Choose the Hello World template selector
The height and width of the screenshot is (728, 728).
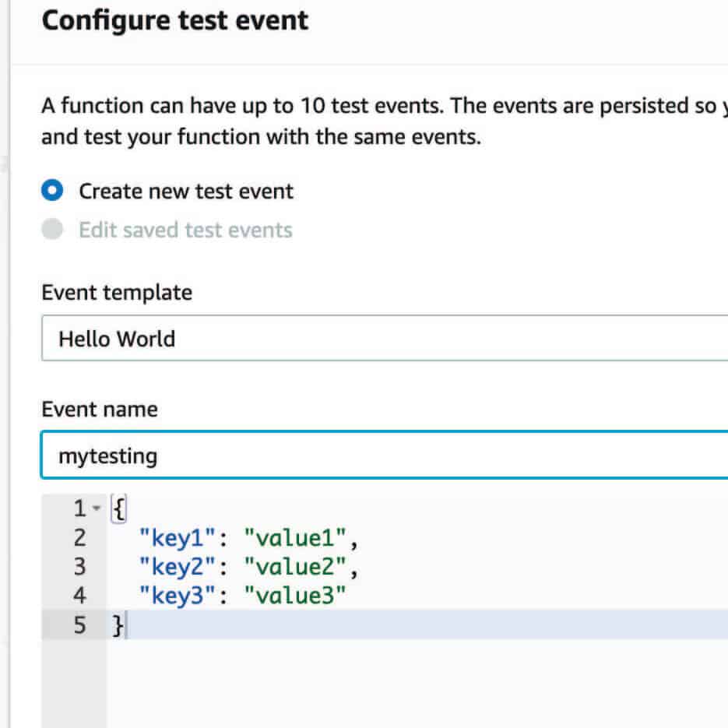coord(117,339)
